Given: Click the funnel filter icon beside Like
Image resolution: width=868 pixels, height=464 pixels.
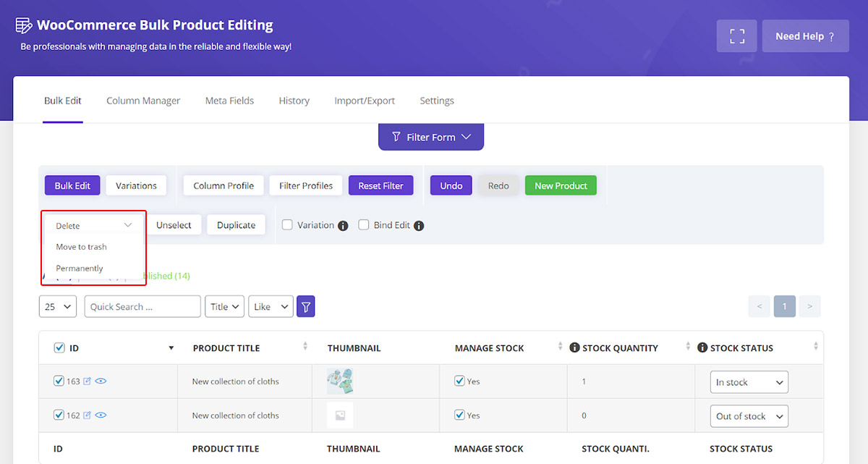Looking at the screenshot, I should 306,307.
